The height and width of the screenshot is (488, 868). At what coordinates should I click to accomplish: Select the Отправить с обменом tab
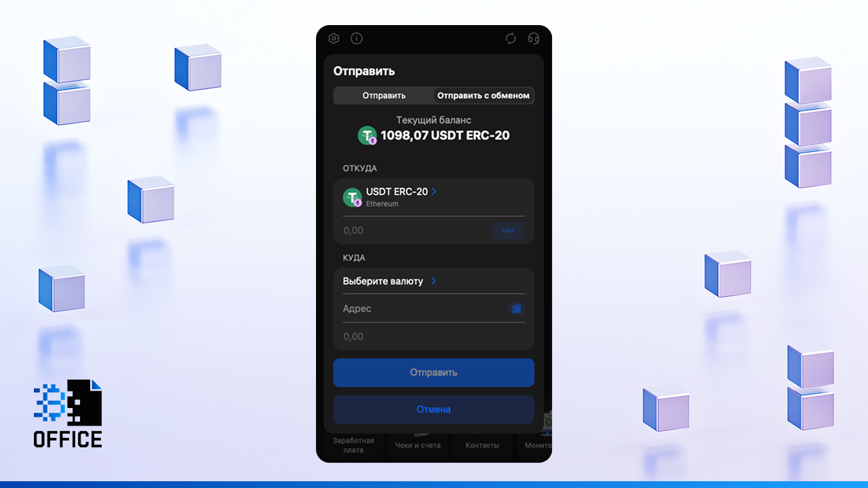tap(483, 96)
